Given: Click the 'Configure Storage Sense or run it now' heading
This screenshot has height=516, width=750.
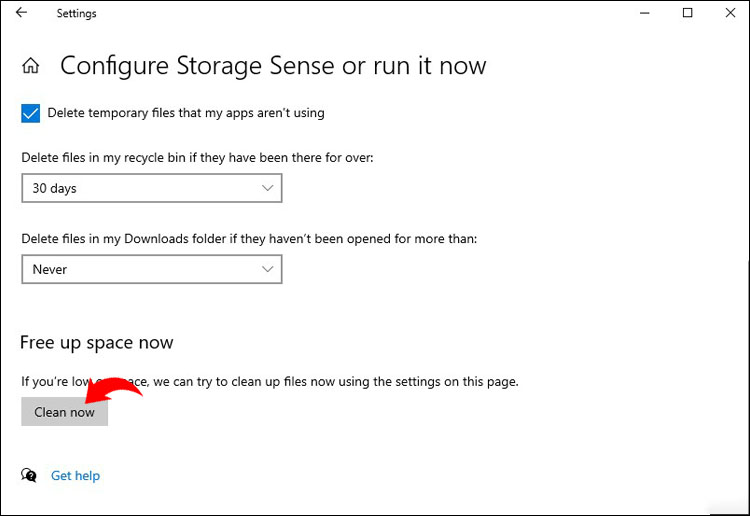Looking at the screenshot, I should click(273, 67).
